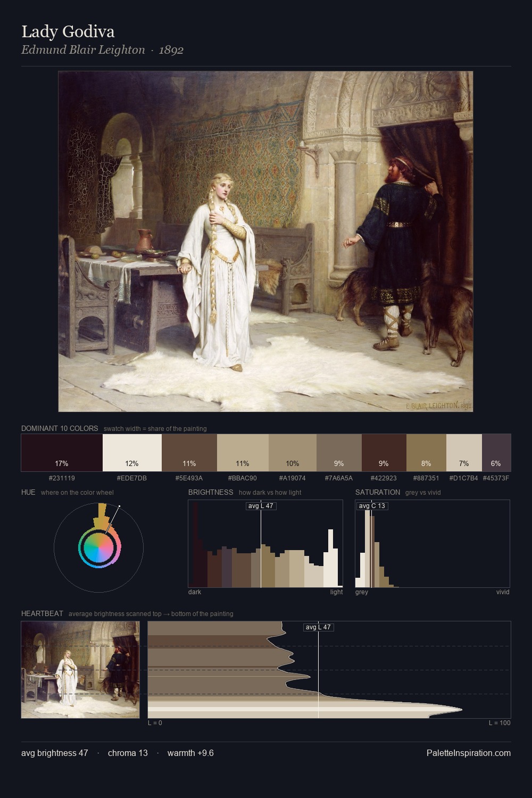Pick the #5E493A brown swatch
This screenshot has height=798, width=532.
(x=189, y=453)
